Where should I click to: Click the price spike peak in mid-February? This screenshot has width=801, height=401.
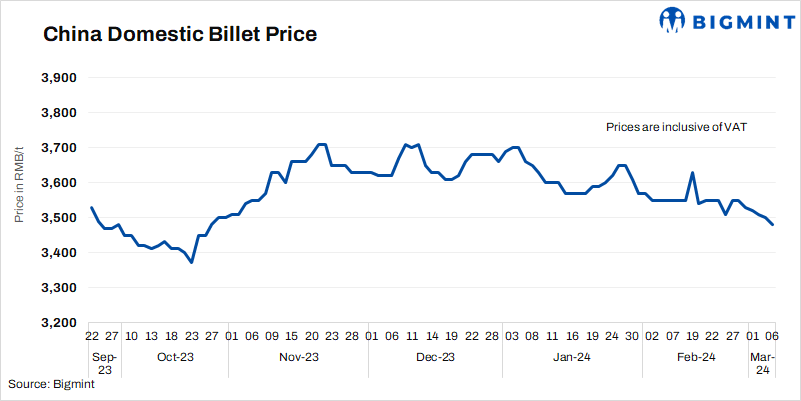click(692, 173)
